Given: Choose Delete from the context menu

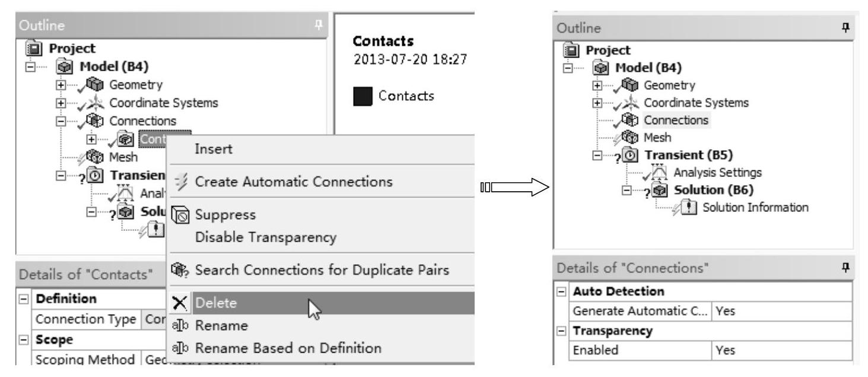Looking at the screenshot, I should pos(216,303).
